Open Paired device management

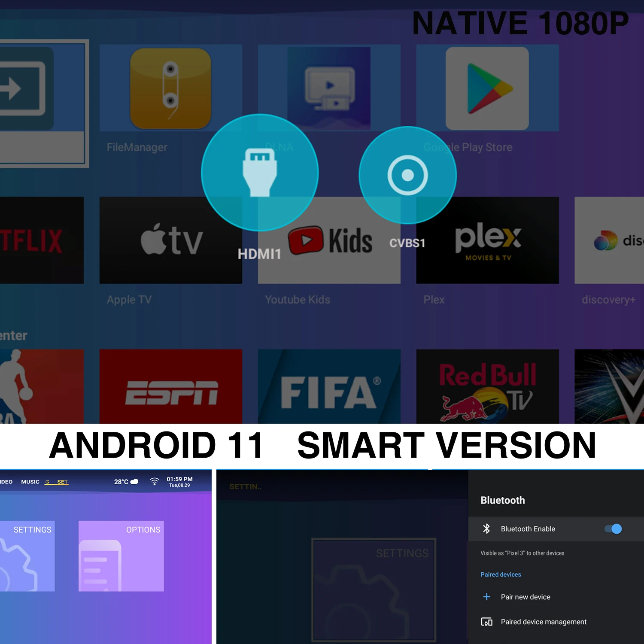point(543,622)
